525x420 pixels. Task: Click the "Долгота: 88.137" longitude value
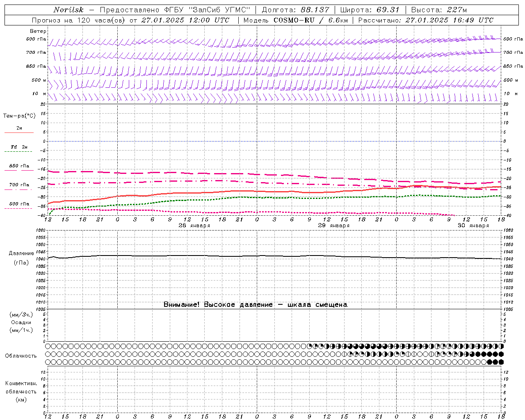296,10
